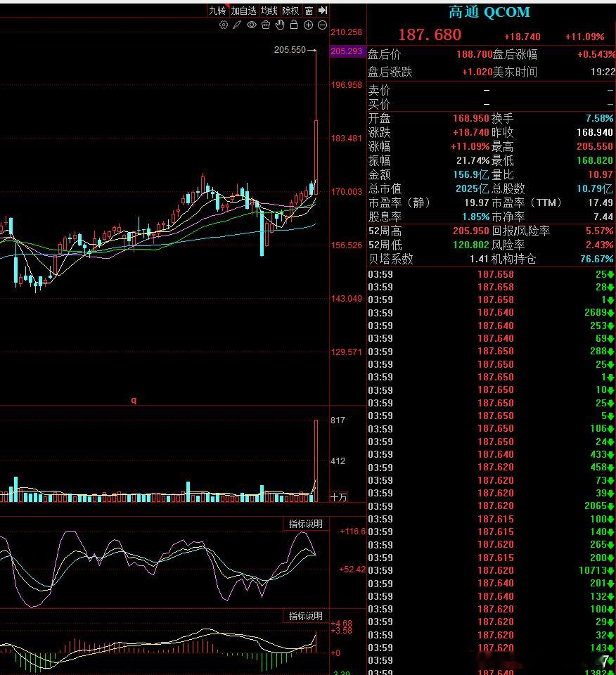616x675 pixels.
Task: Select the 52周高 value 205.950
Action: (471, 231)
